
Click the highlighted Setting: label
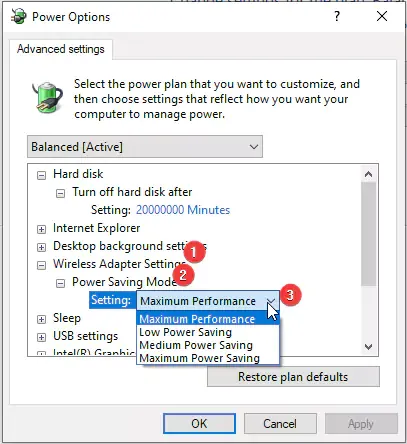[111, 300]
